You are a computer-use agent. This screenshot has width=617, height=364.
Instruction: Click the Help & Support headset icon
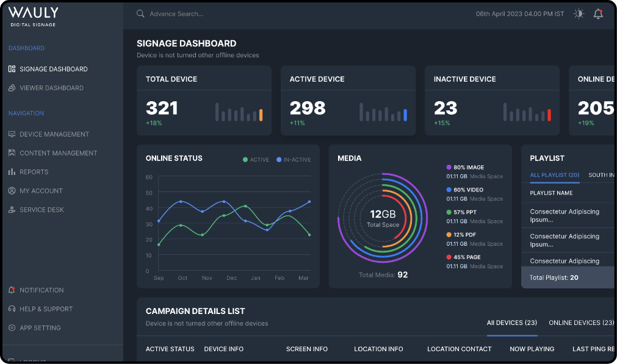pyautogui.click(x=12, y=309)
